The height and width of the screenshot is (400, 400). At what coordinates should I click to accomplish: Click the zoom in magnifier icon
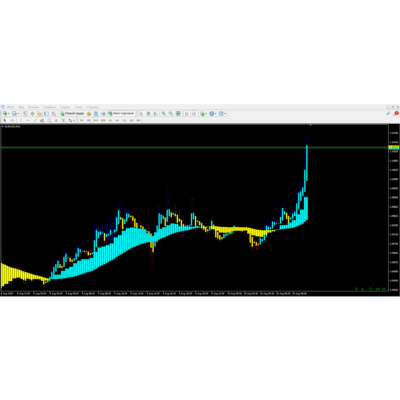pyautogui.click(x=164, y=113)
